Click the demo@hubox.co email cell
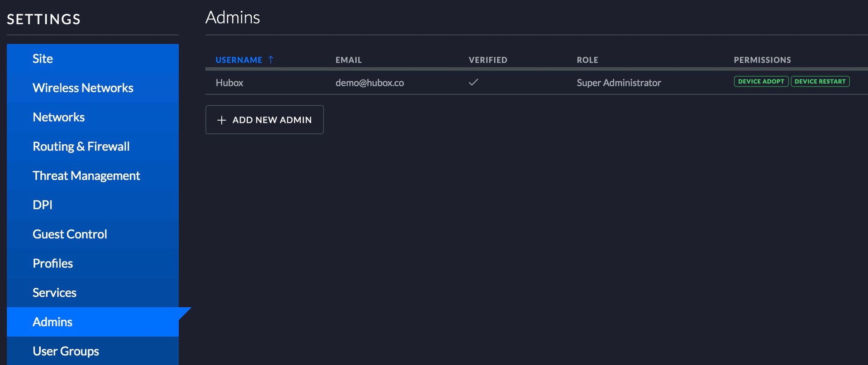Image resolution: width=868 pixels, height=365 pixels. (370, 83)
